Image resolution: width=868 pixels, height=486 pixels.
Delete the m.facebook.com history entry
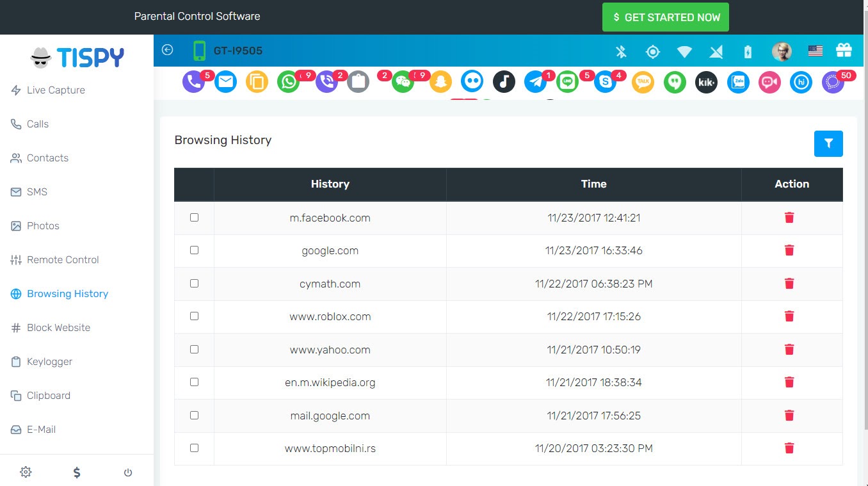(789, 218)
